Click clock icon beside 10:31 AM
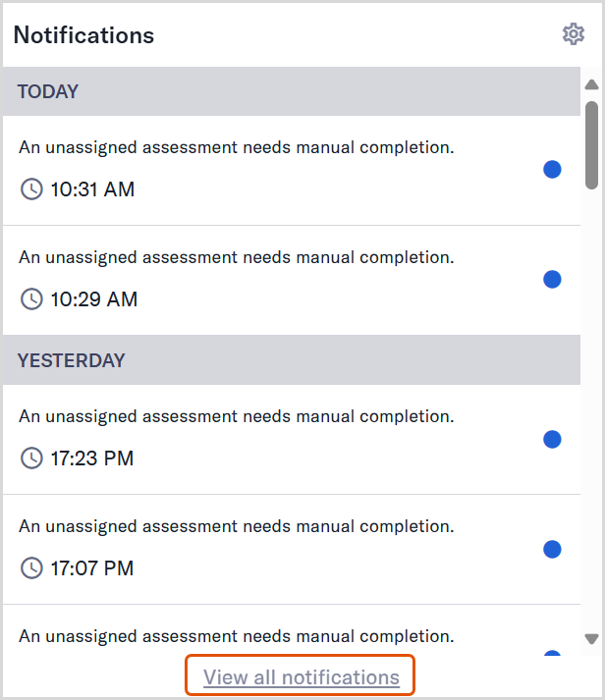This screenshot has height=700, width=605. click(x=31, y=188)
